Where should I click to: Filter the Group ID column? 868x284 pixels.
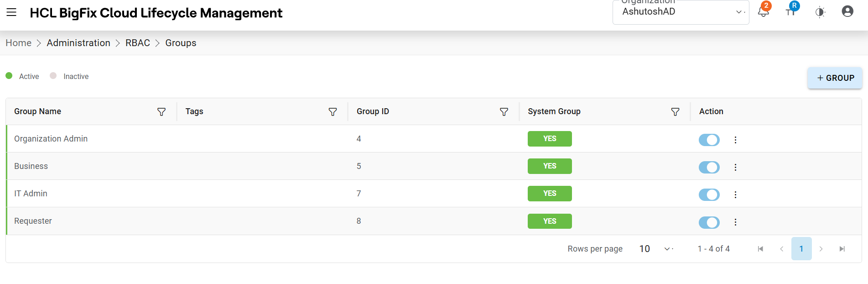tap(504, 112)
